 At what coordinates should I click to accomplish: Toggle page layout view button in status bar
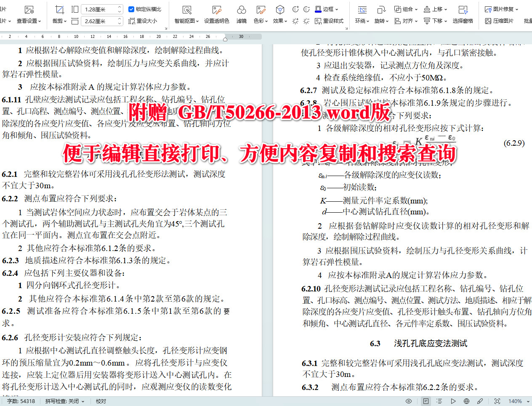click(x=426, y=401)
